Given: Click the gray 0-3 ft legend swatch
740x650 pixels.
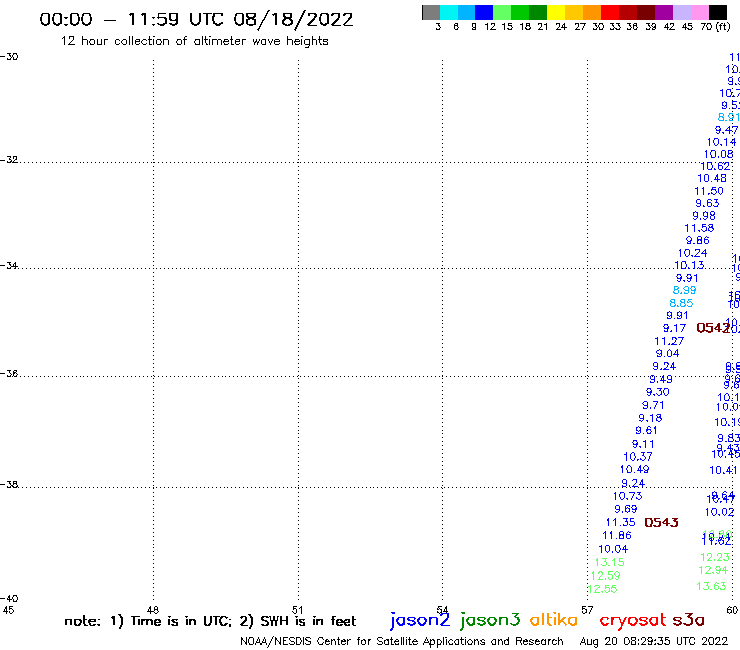Looking at the screenshot, I should 431,12.
